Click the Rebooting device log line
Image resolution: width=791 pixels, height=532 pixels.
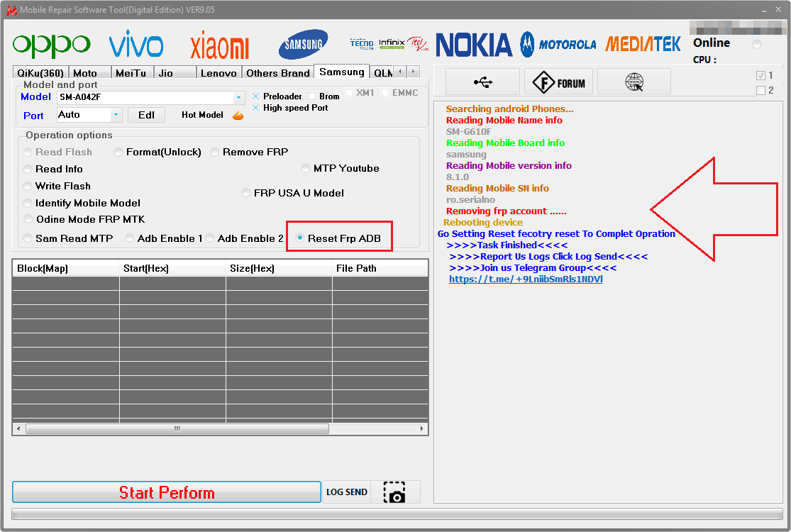[x=483, y=223]
